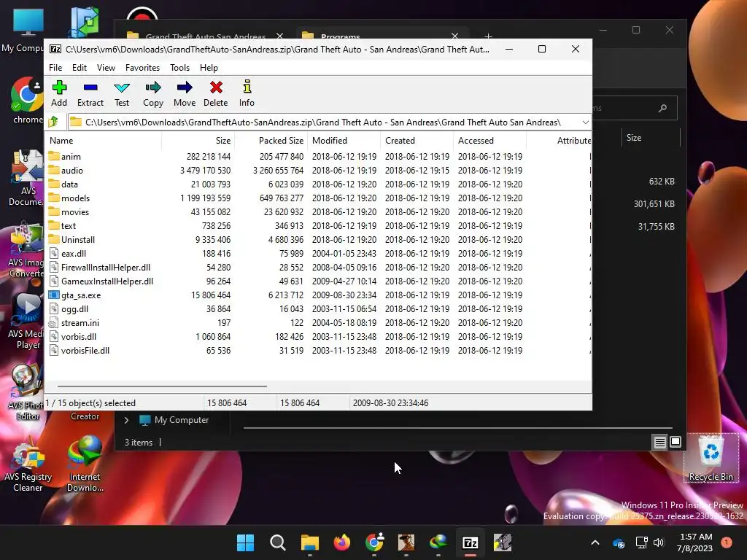Viewport: 747px width, 560px height.
Task: Open the Help menu
Action: tap(209, 68)
